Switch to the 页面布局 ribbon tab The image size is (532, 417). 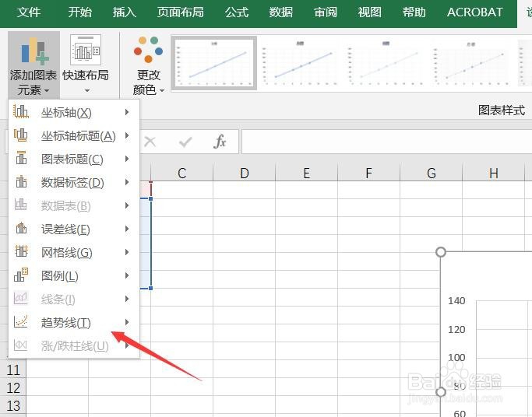pyautogui.click(x=181, y=12)
